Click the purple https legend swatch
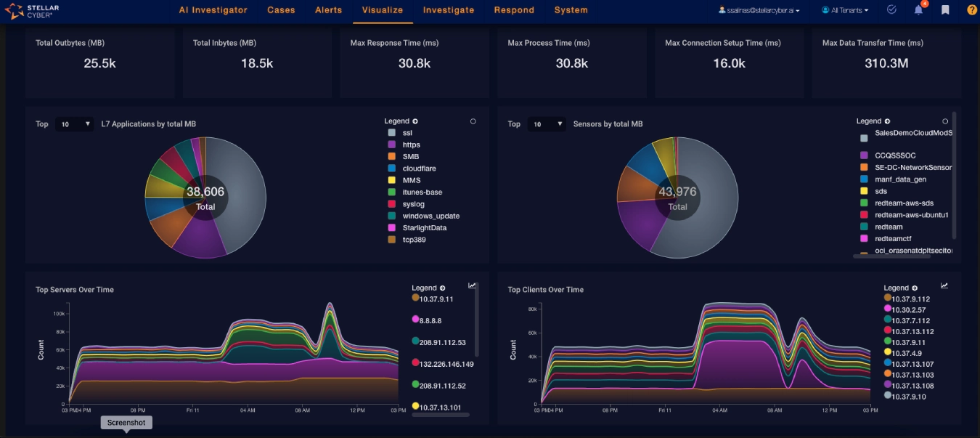The image size is (980, 438). [x=391, y=145]
